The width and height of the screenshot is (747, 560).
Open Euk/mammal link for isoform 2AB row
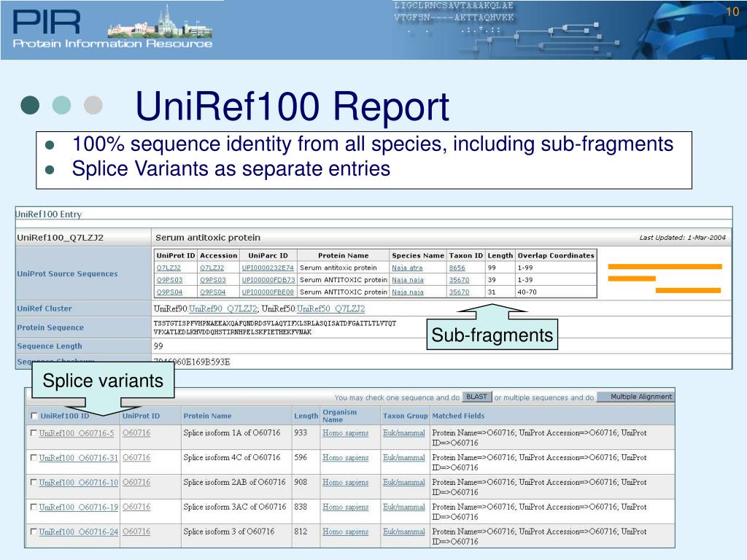404,483
